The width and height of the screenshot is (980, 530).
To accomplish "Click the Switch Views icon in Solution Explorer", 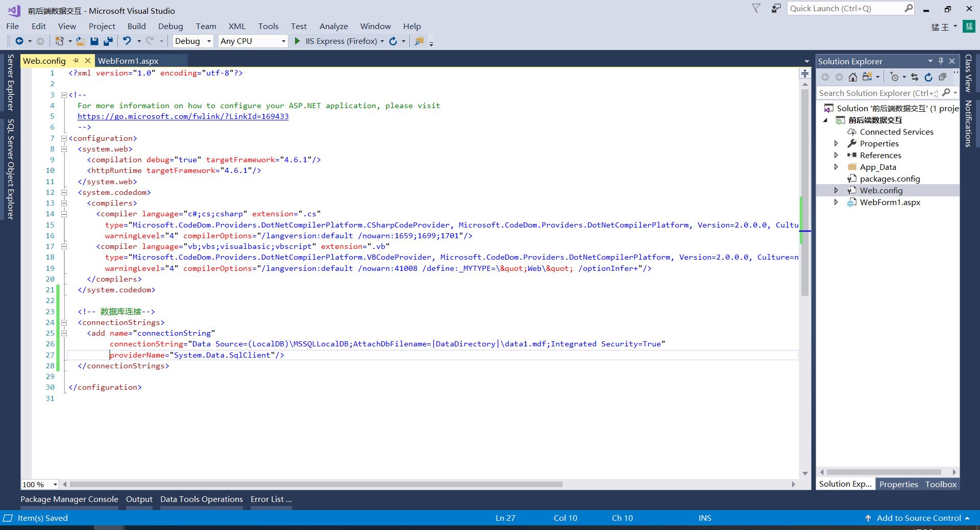I will [x=867, y=77].
